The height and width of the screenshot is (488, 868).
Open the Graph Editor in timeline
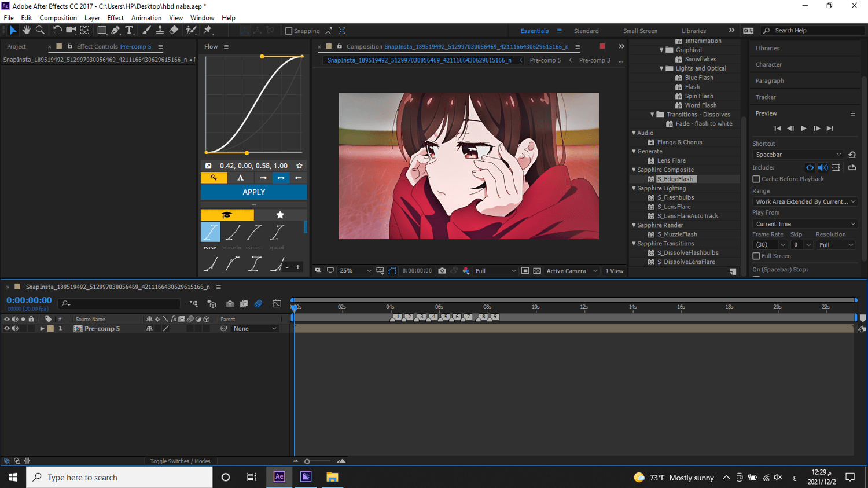point(277,303)
